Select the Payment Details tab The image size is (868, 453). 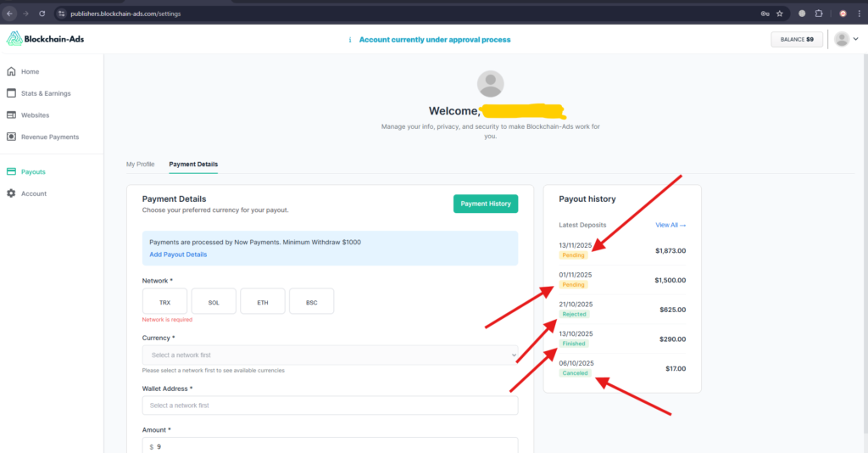193,164
